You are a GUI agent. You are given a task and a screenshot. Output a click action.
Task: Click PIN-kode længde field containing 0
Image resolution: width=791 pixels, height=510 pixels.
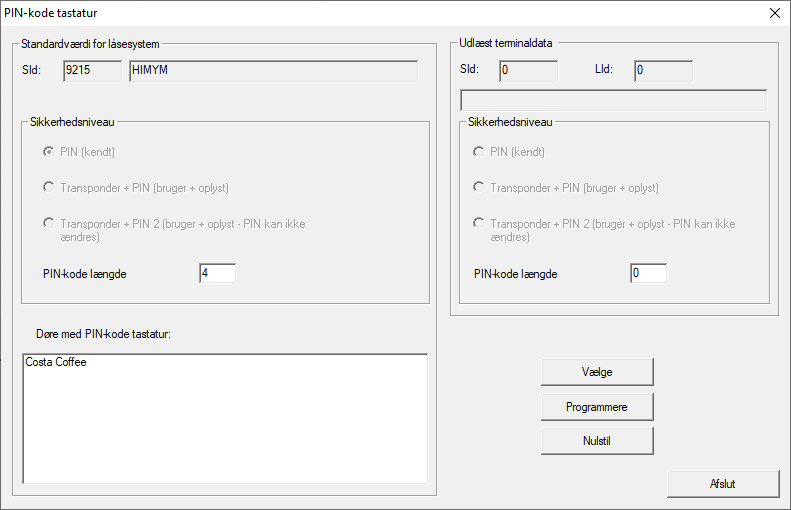(x=647, y=273)
